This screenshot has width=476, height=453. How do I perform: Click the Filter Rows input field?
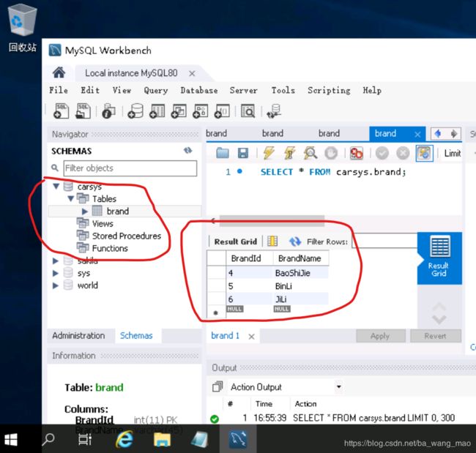385,242
